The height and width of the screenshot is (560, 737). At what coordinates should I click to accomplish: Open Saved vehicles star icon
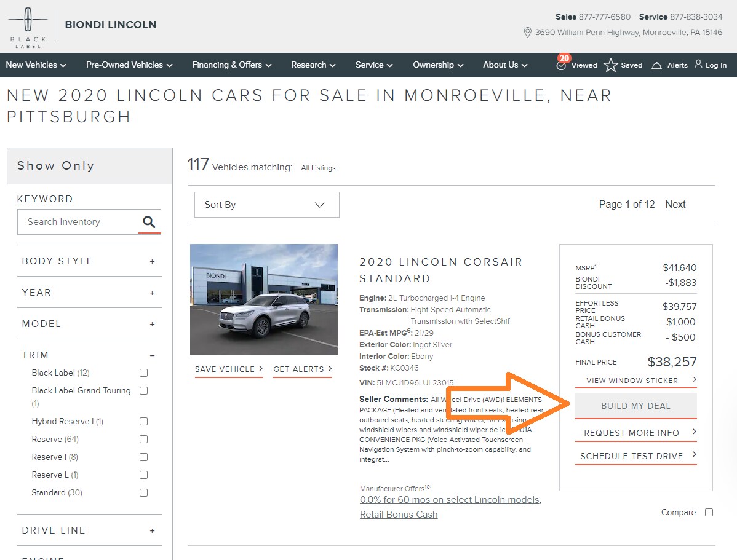[610, 65]
